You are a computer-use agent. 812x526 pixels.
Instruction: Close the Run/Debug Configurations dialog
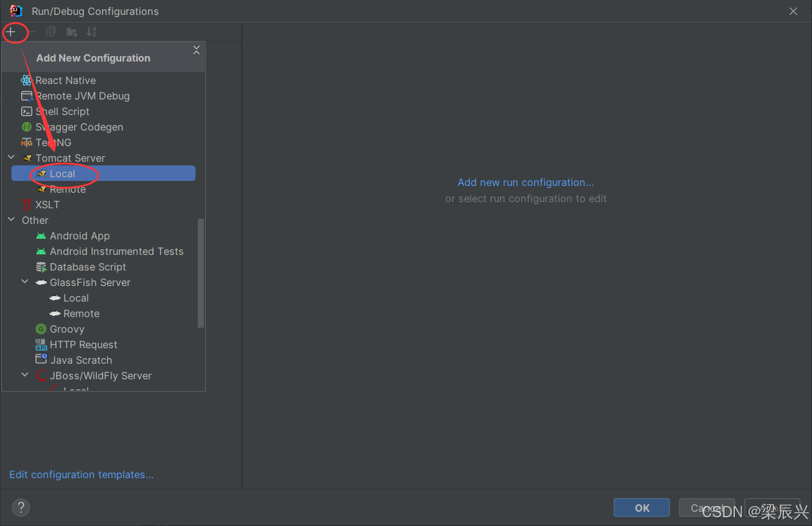(x=793, y=11)
